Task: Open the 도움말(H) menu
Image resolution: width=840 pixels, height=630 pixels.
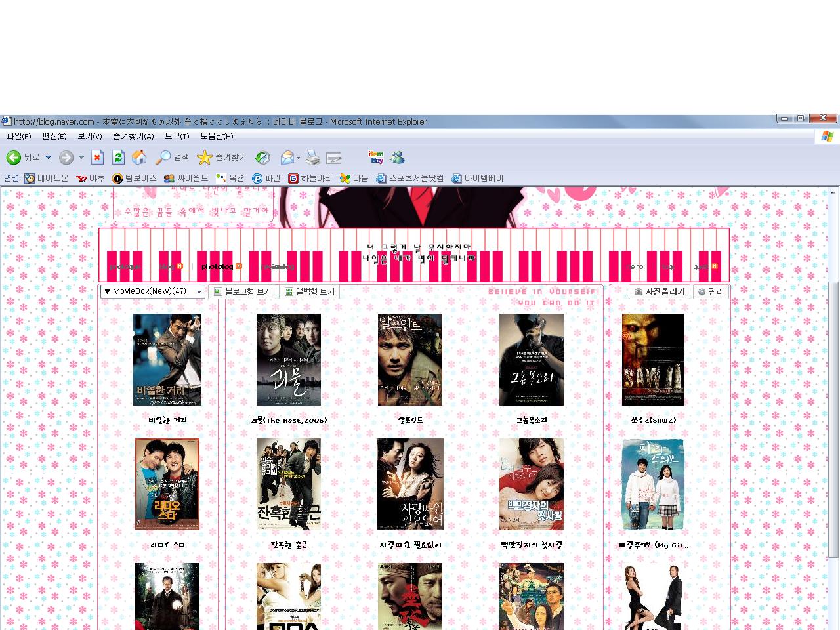Action: tap(217, 136)
